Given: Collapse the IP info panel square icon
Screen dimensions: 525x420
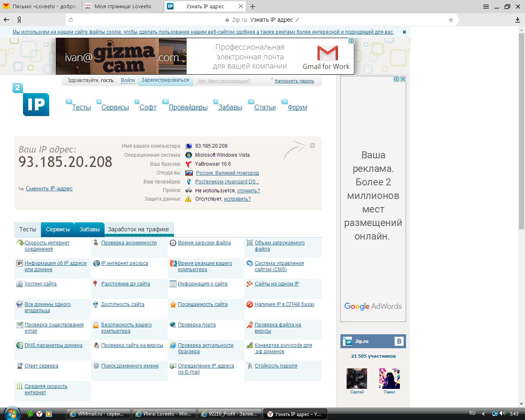Looking at the screenshot, I should point(313,146).
